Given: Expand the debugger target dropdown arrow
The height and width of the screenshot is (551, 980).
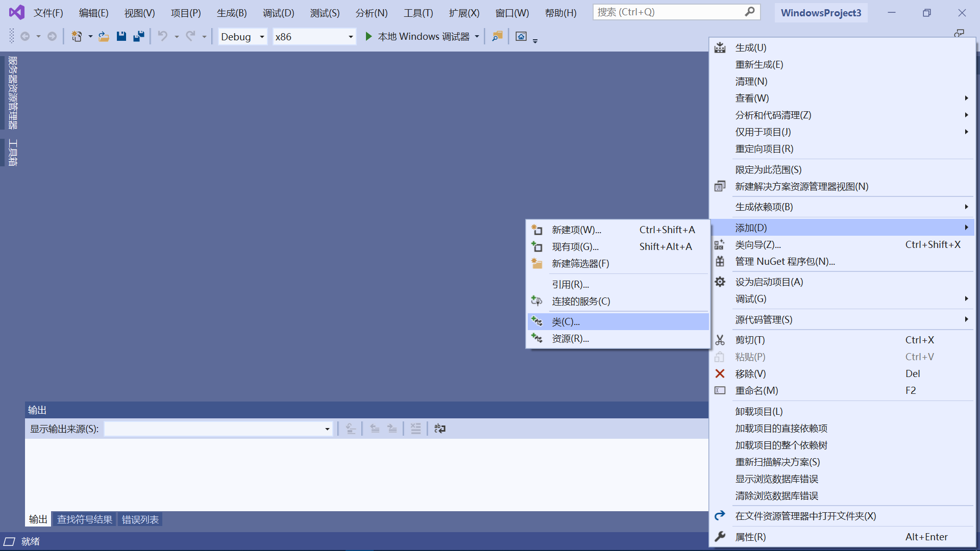Looking at the screenshot, I should pos(477,36).
